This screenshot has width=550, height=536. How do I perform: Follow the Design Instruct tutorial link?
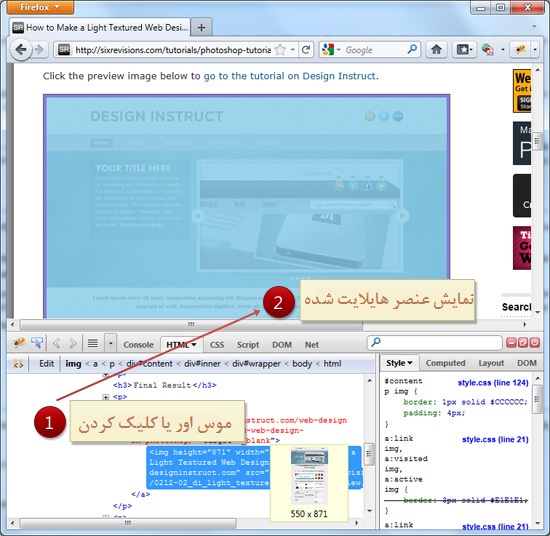[x=290, y=76]
